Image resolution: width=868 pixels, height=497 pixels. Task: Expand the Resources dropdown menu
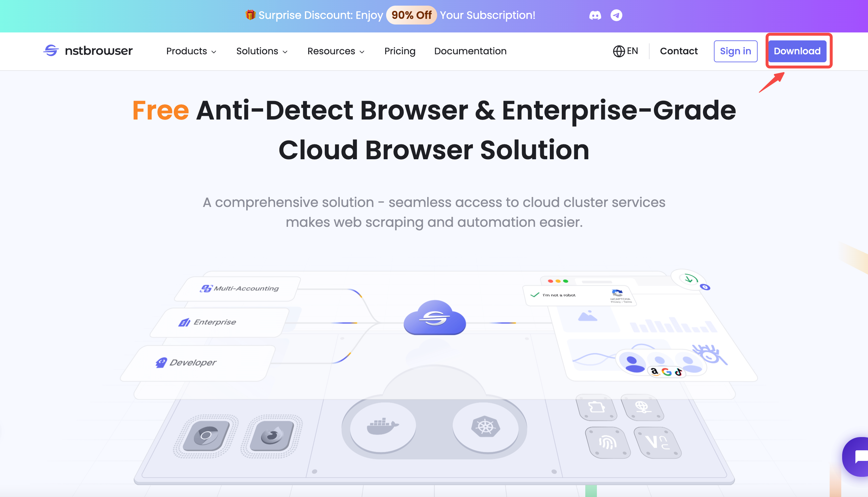coord(336,51)
